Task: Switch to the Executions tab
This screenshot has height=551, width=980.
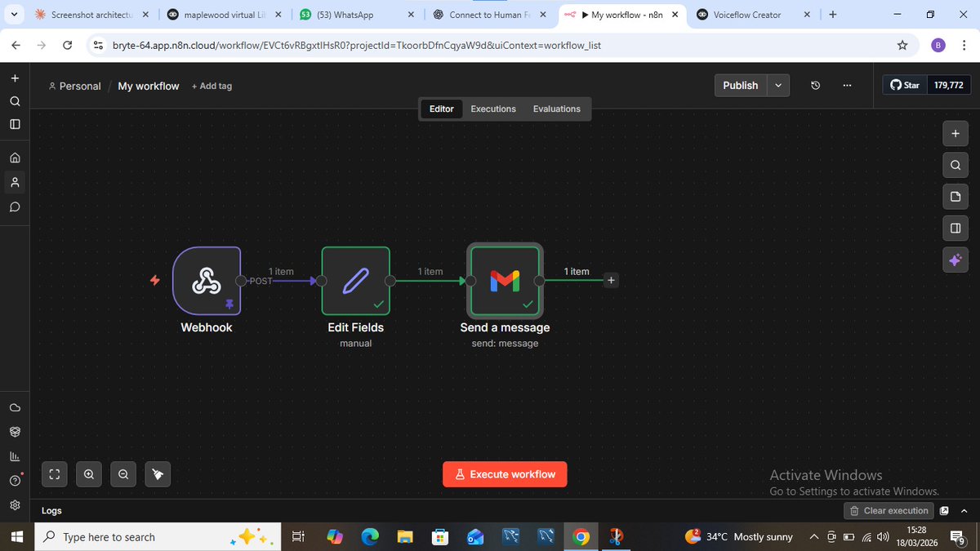Action: pos(493,109)
